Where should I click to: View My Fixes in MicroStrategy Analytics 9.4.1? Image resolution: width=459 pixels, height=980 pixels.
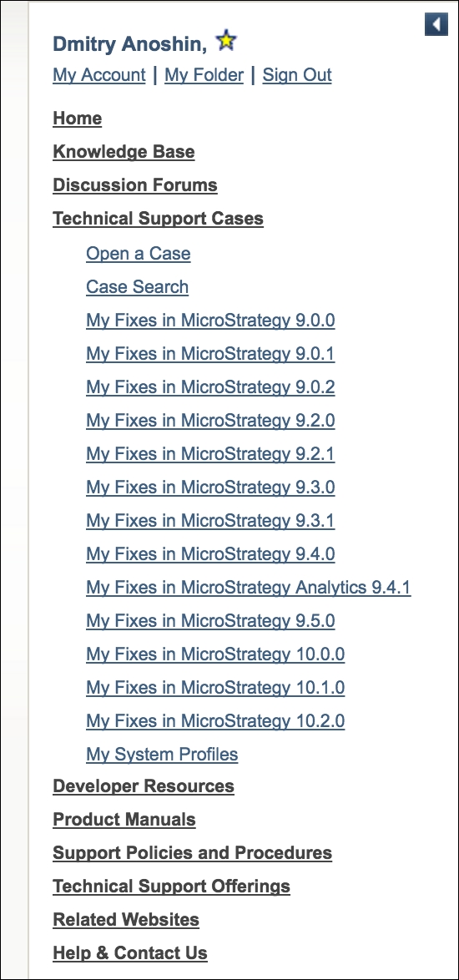249,588
